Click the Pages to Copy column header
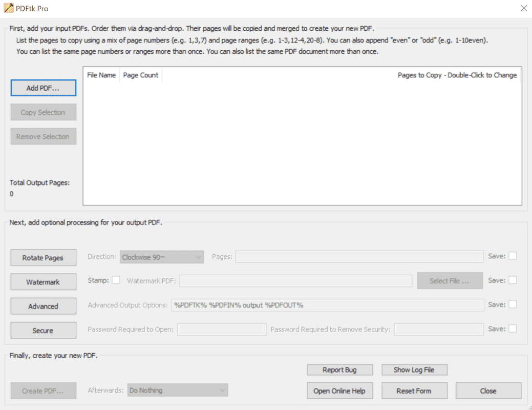The height and width of the screenshot is (410, 532). (457, 75)
